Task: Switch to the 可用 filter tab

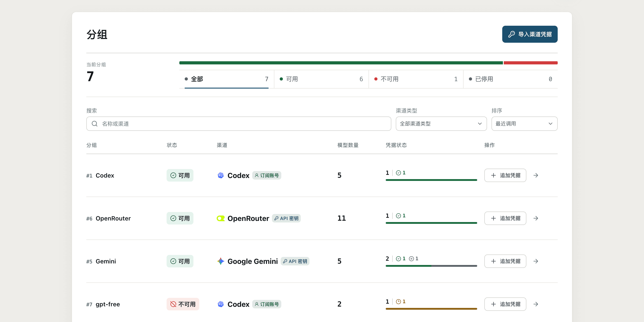Action: tap(321, 79)
